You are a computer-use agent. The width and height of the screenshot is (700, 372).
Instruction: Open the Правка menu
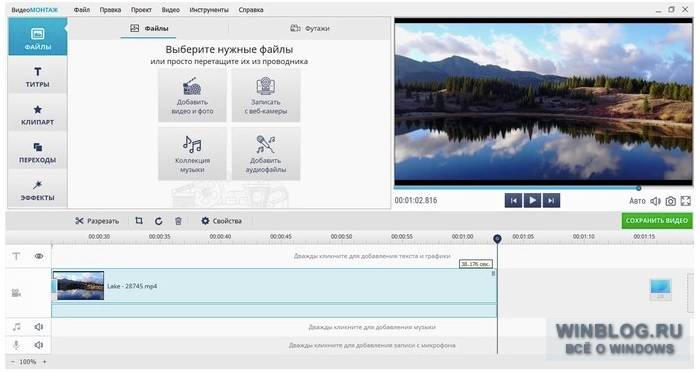coord(110,9)
